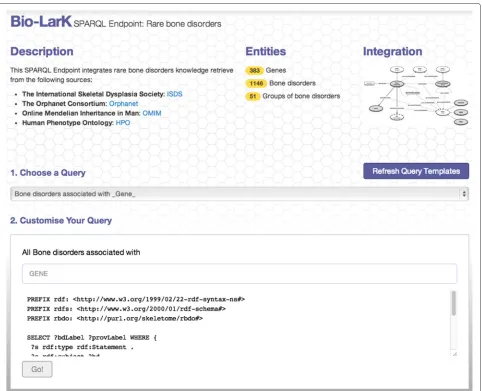The width and height of the screenshot is (482, 391).
Task: Grab the query text area resize handle
Action: tap(455, 354)
